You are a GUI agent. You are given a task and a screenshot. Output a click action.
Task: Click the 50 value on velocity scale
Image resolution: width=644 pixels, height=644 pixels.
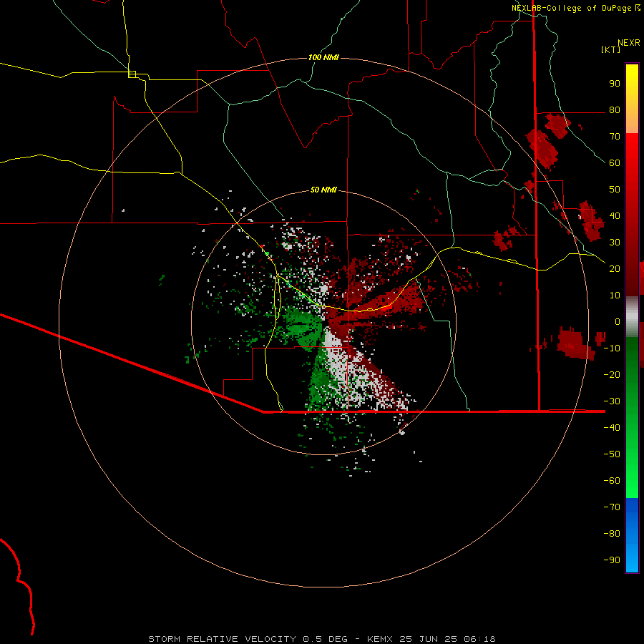(x=615, y=190)
